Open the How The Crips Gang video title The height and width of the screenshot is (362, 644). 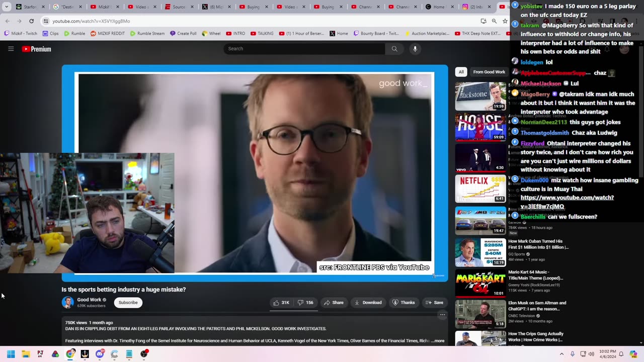tap(536, 337)
